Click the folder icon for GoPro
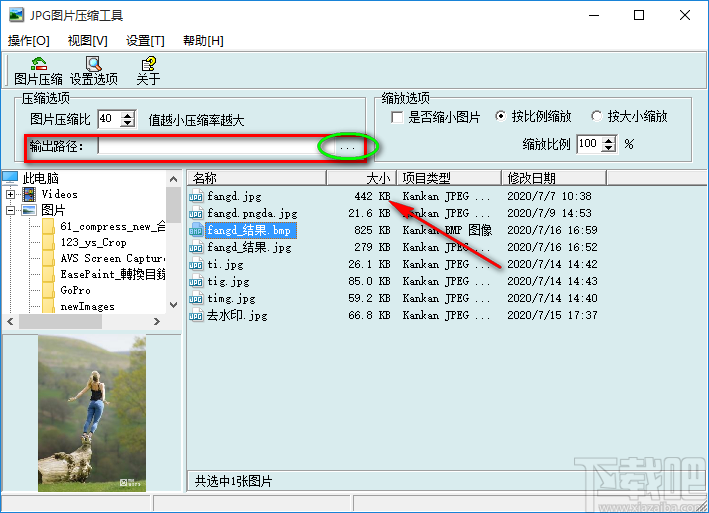The width and height of the screenshot is (709, 513). 48,290
